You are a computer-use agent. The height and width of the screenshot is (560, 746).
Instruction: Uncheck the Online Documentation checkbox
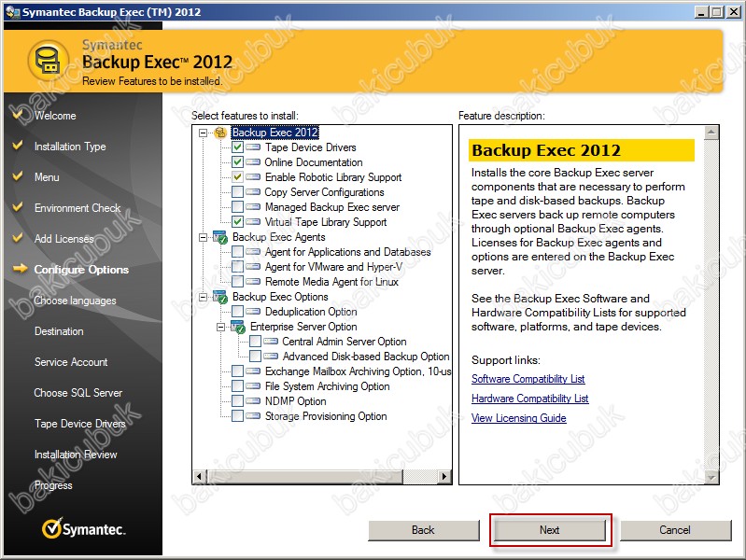237,162
